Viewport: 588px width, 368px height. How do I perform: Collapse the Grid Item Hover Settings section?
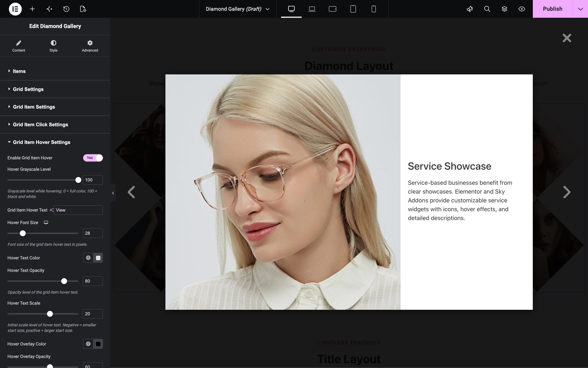(x=55, y=142)
